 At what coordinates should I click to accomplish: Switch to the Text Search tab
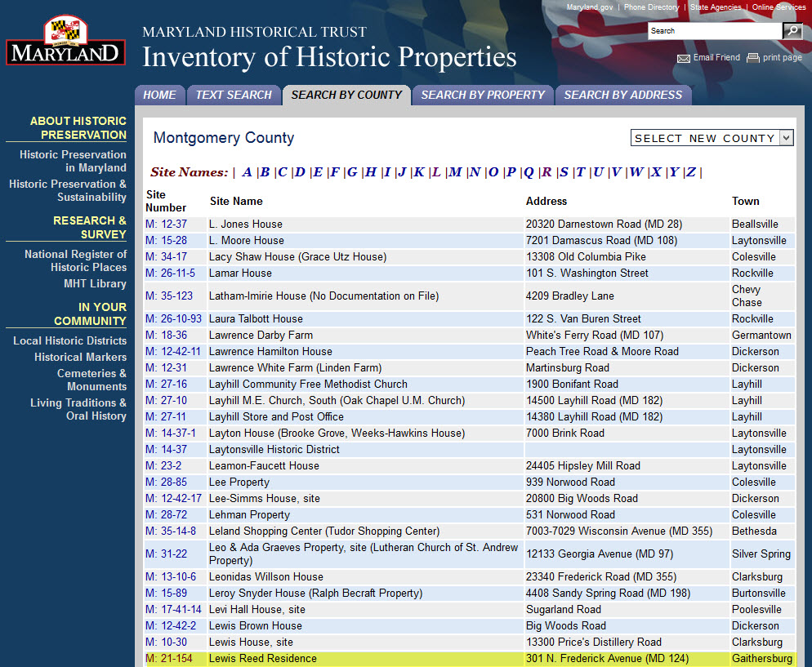(x=234, y=95)
